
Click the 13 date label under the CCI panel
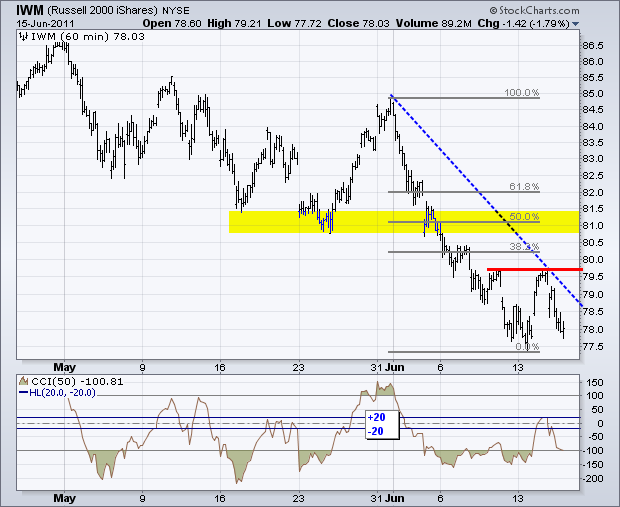coord(518,498)
